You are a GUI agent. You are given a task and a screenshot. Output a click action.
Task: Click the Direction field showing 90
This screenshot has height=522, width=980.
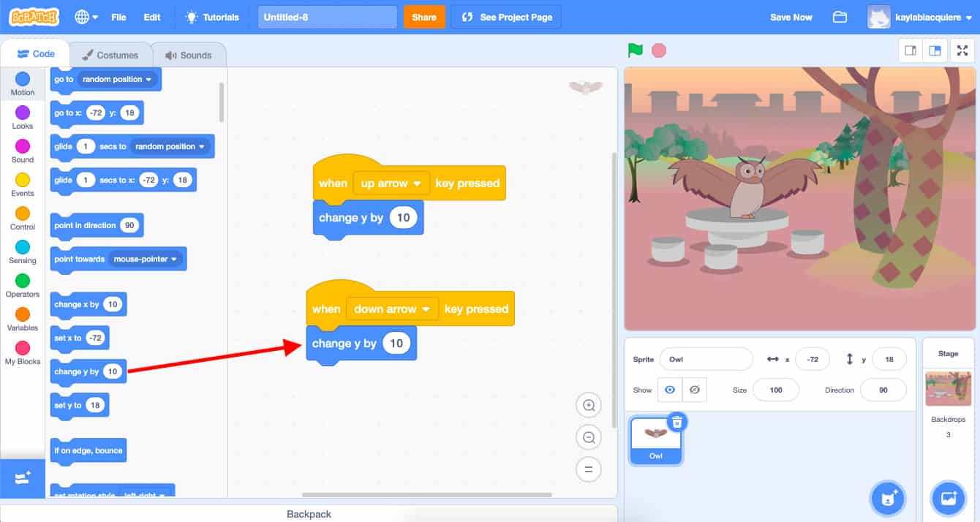coord(883,390)
